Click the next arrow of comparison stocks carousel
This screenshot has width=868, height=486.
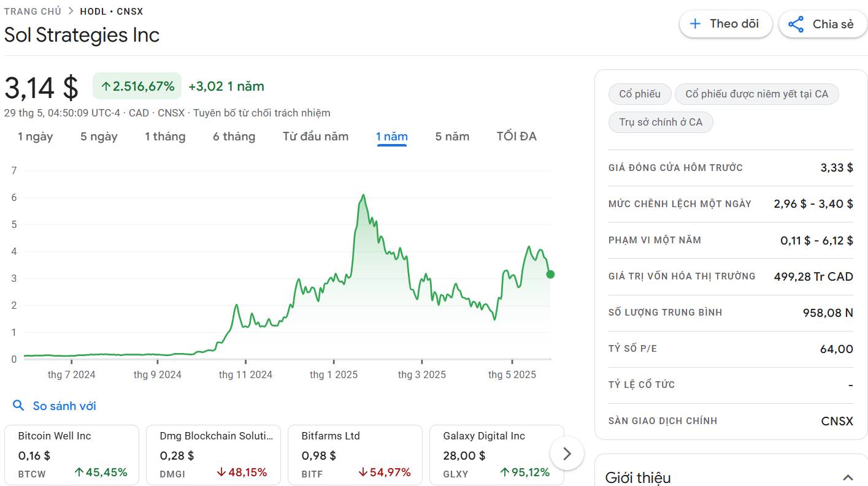point(567,454)
